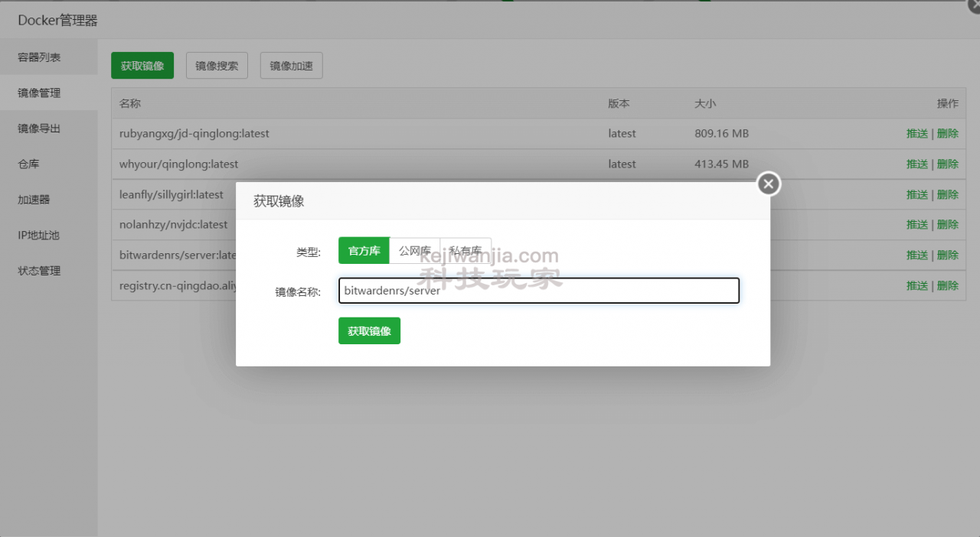
Task: Select the 公网库 type option
Action: pos(415,251)
